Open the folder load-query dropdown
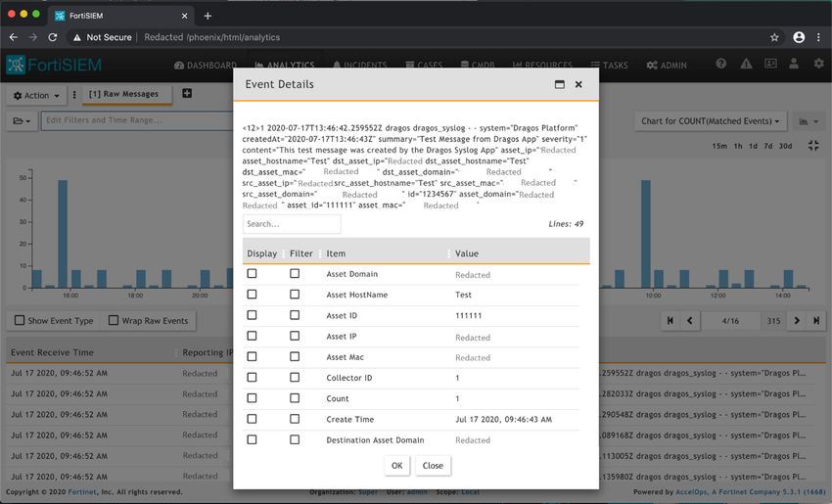Viewport: 832px width, 504px height. click(22, 121)
